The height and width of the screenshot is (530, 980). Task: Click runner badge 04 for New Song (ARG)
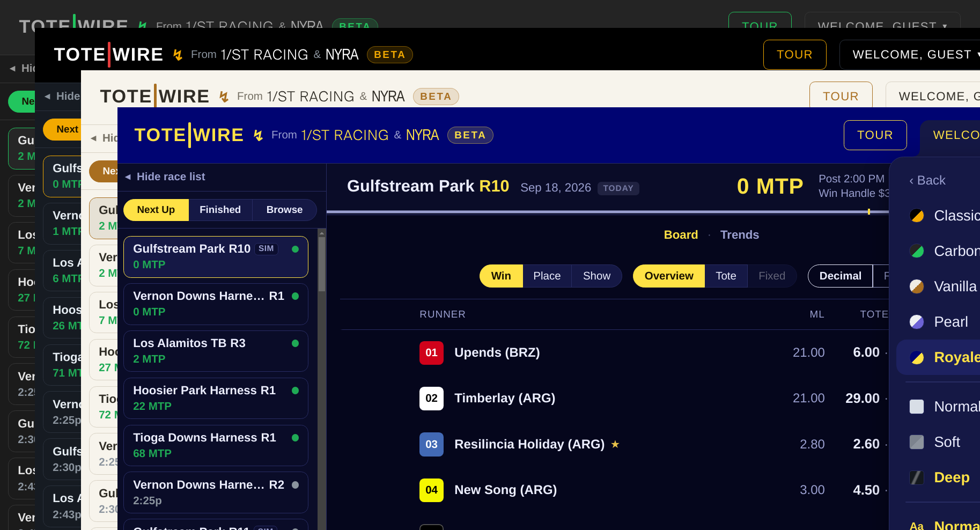point(431,490)
